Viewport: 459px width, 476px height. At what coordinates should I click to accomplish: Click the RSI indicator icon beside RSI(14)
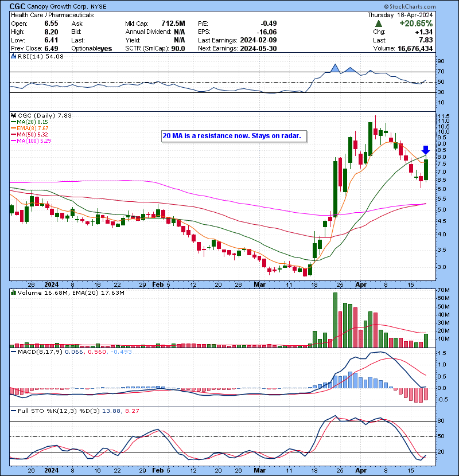(13, 56)
